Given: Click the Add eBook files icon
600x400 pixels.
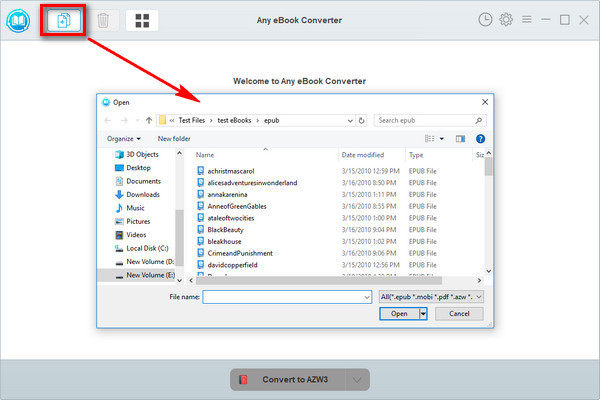Looking at the screenshot, I should [x=64, y=20].
